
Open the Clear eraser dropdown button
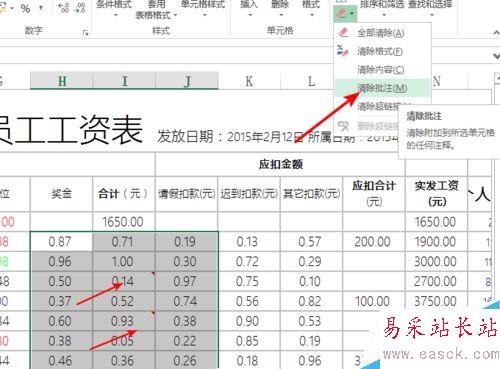pos(345,14)
